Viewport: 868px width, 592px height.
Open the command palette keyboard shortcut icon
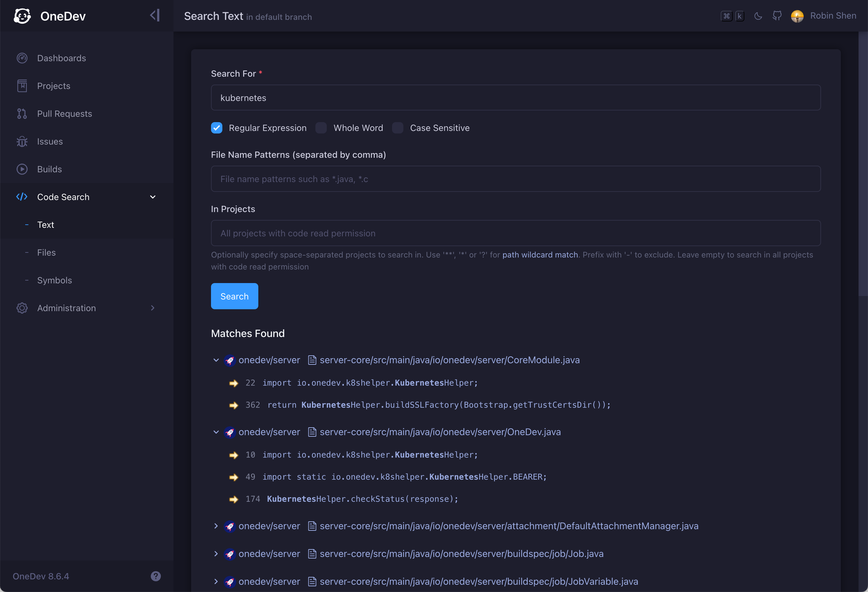coord(732,16)
